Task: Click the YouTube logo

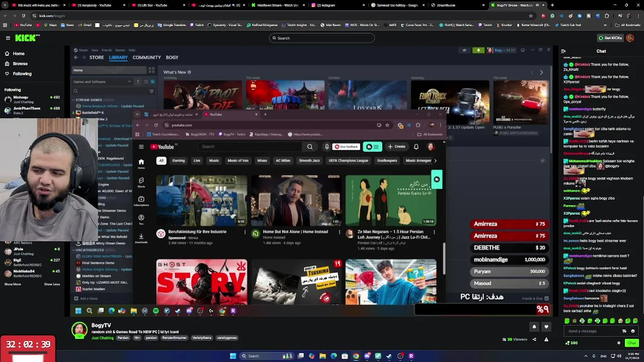Action: click(162, 147)
